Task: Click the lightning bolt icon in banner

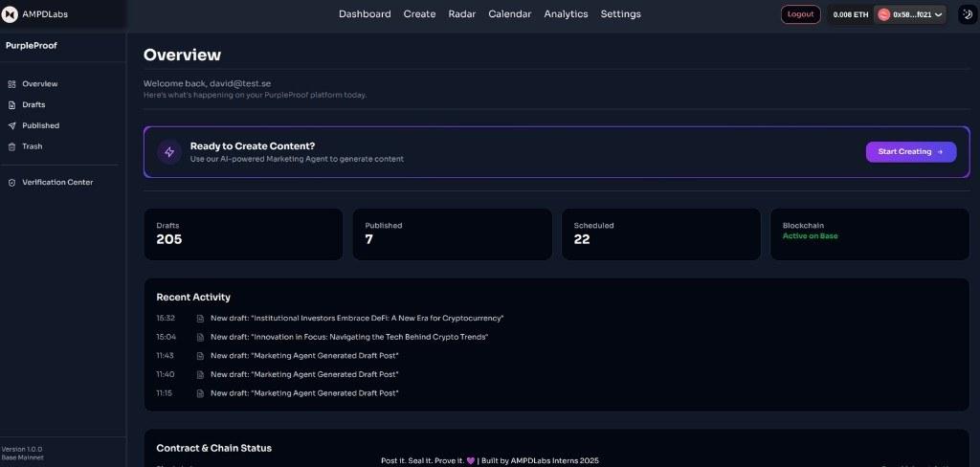Action: [x=169, y=152]
